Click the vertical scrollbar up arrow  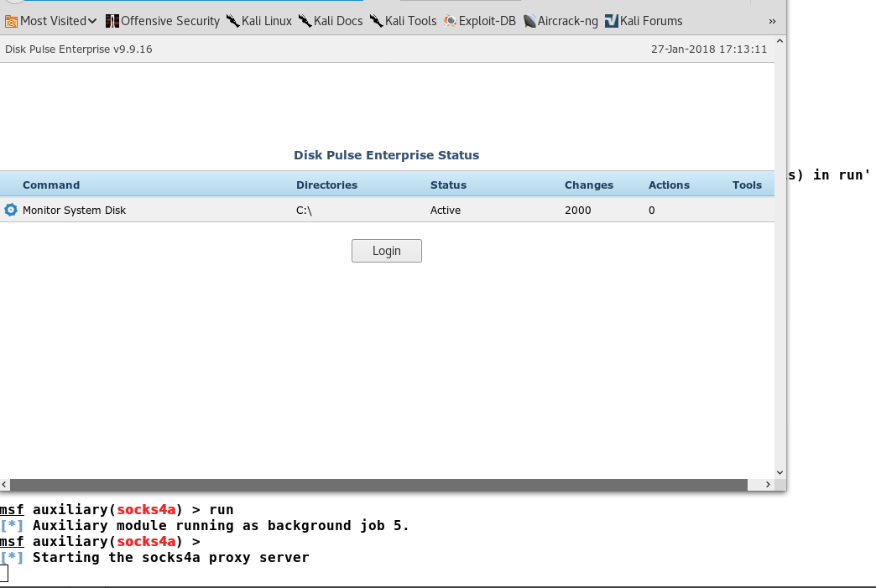click(x=780, y=41)
